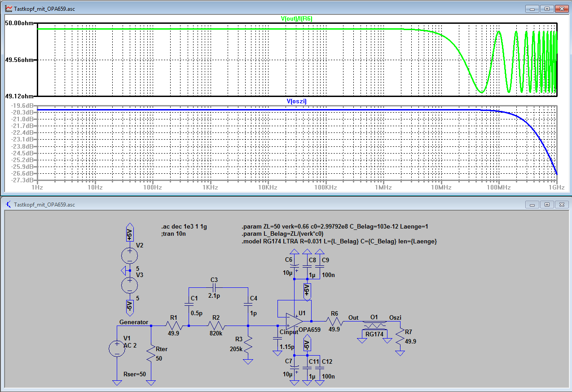The height and width of the screenshot is (392, 572).
Task: Click voltage source V1 symbol
Action: coord(117,348)
